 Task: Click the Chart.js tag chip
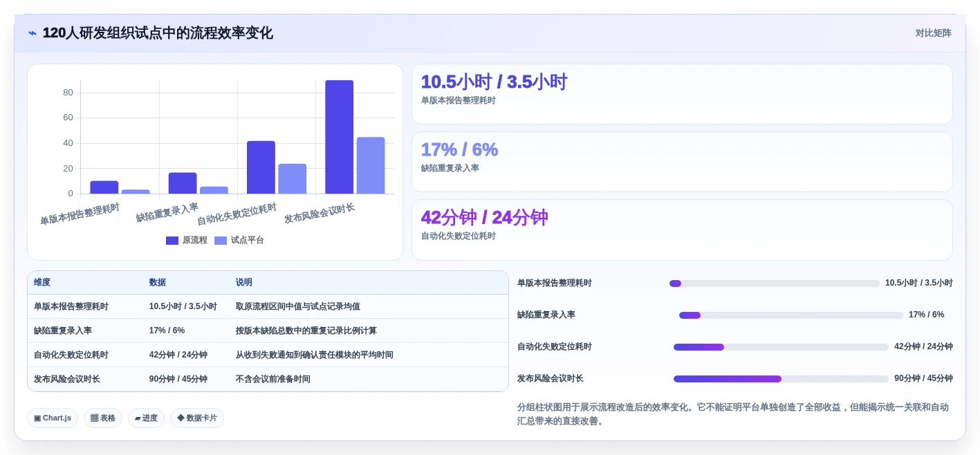coord(53,418)
